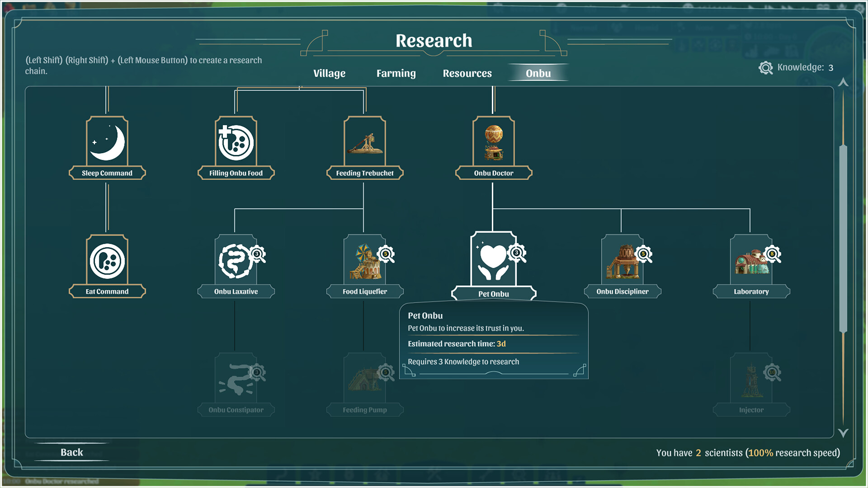Open the Farming research category
868x488 pixels.
[x=396, y=73]
